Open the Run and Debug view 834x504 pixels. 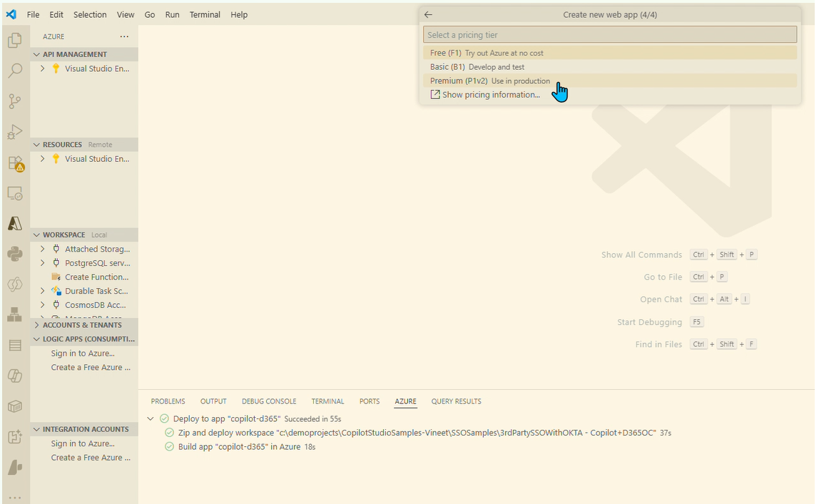click(x=14, y=132)
